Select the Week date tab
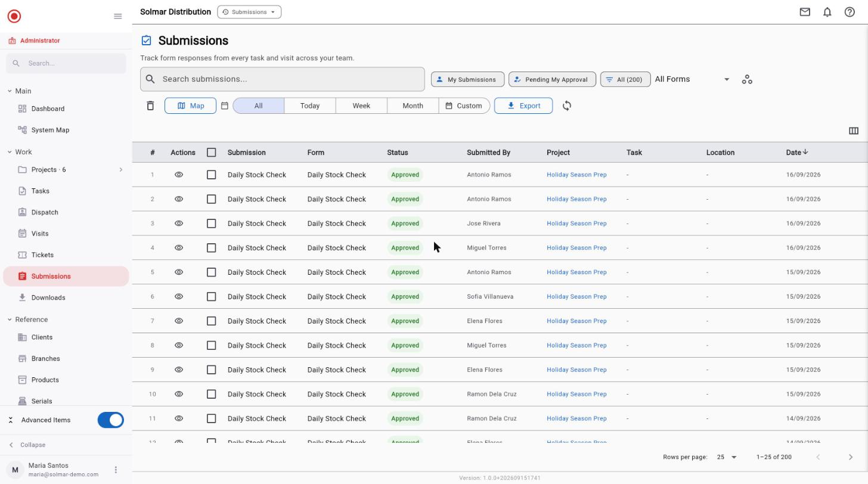868x484 pixels. point(361,106)
